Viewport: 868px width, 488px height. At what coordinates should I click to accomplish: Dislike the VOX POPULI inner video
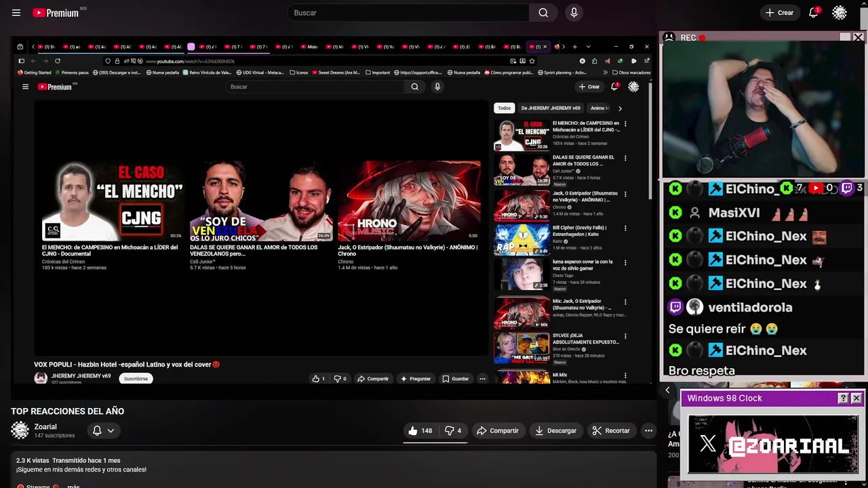[340, 379]
